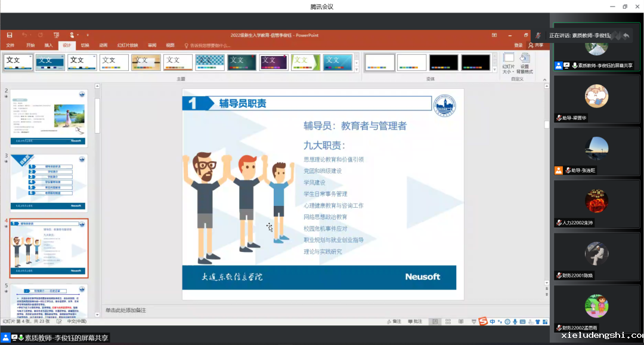Switch to Reading view icon
This screenshot has width=644, height=345.
[x=460, y=322]
